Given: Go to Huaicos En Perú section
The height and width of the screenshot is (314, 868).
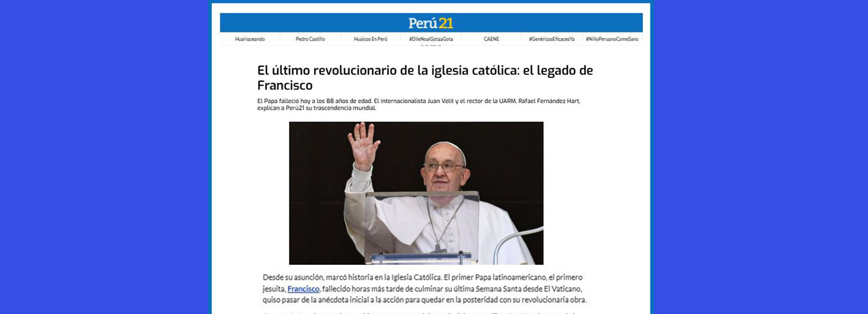Looking at the screenshot, I should pos(371,39).
